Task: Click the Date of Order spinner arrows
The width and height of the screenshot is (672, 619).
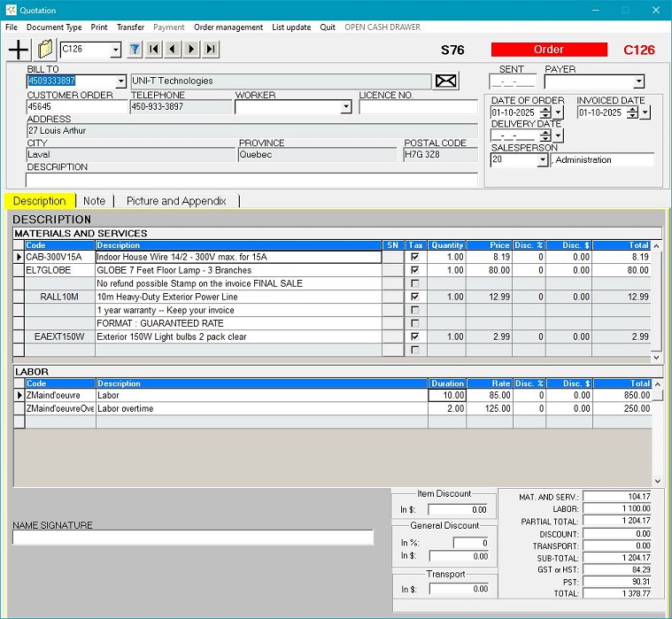Action: 545,112
